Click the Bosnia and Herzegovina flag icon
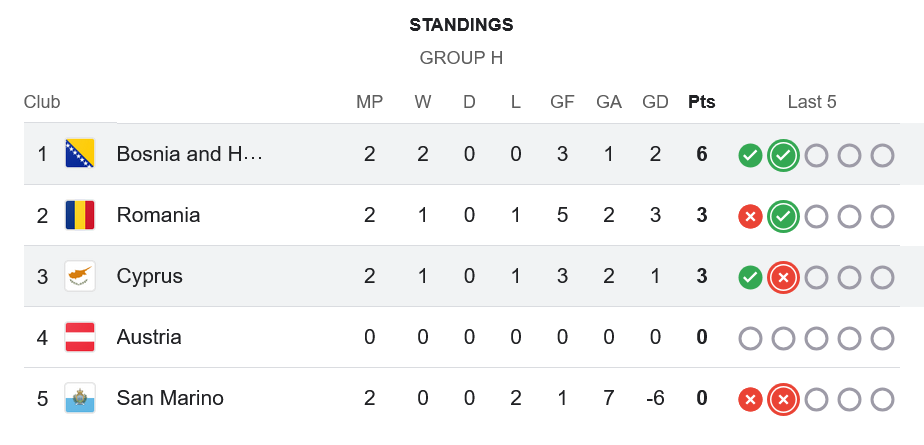This screenshot has width=924, height=445. point(80,154)
